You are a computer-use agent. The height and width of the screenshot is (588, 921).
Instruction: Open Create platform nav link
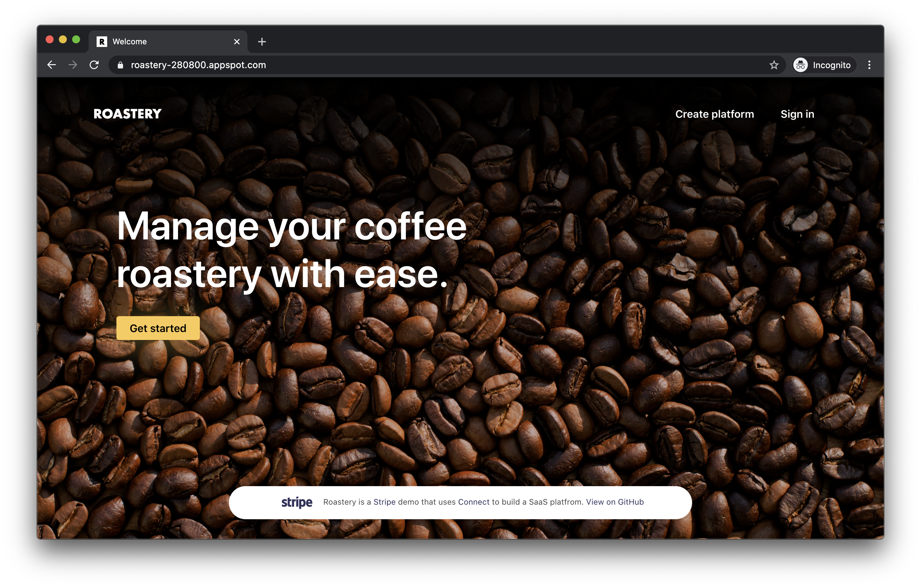click(x=714, y=114)
